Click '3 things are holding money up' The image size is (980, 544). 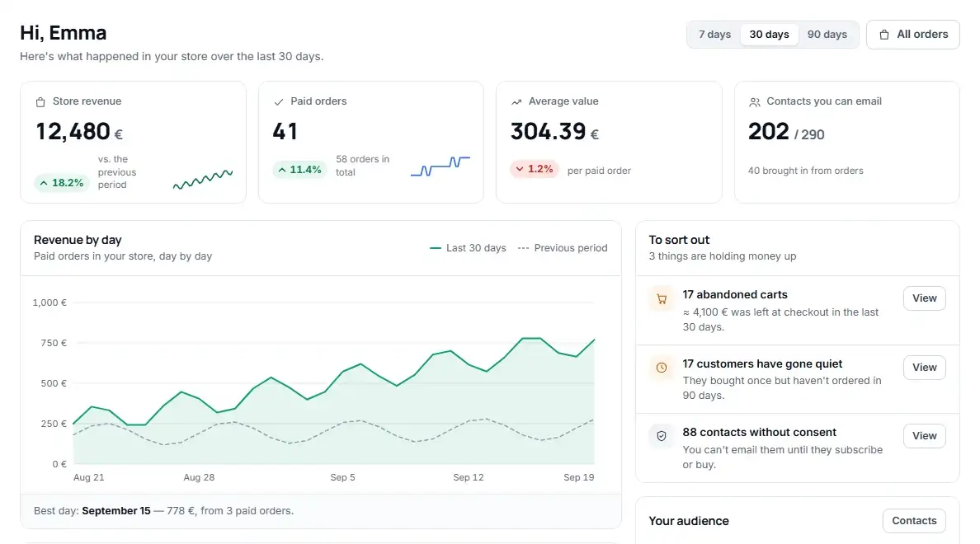coord(723,256)
